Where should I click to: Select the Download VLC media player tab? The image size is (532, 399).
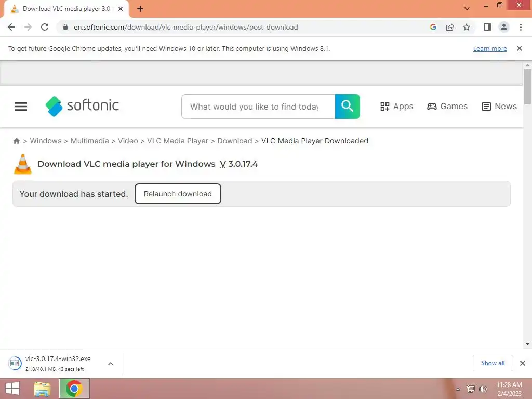click(x=66, y=9)
